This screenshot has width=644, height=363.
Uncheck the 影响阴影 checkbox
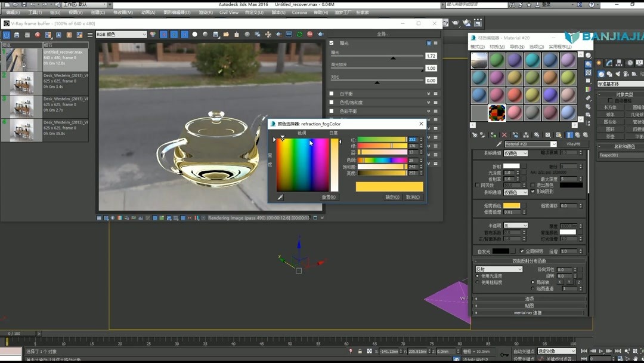[532, 192]
